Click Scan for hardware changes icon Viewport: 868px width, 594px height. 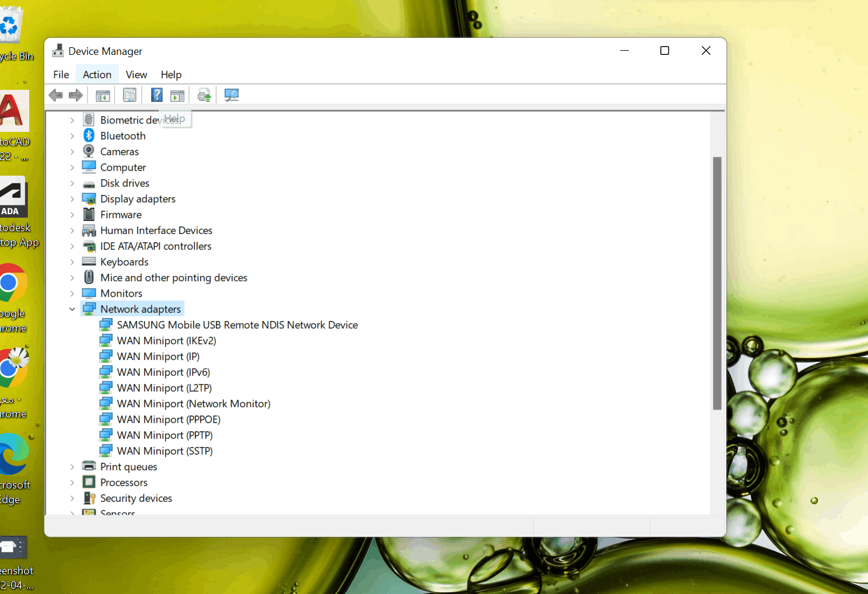(232, 95)
